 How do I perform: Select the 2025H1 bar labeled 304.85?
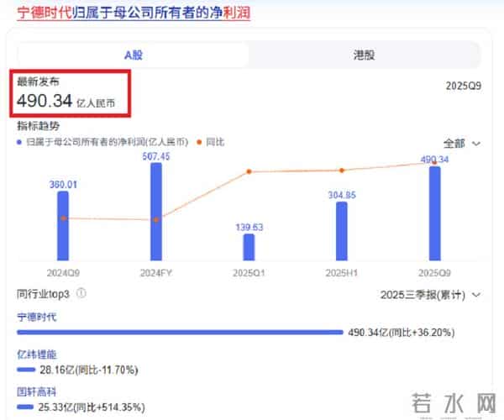pyautogui.click(x=342, y=231)
